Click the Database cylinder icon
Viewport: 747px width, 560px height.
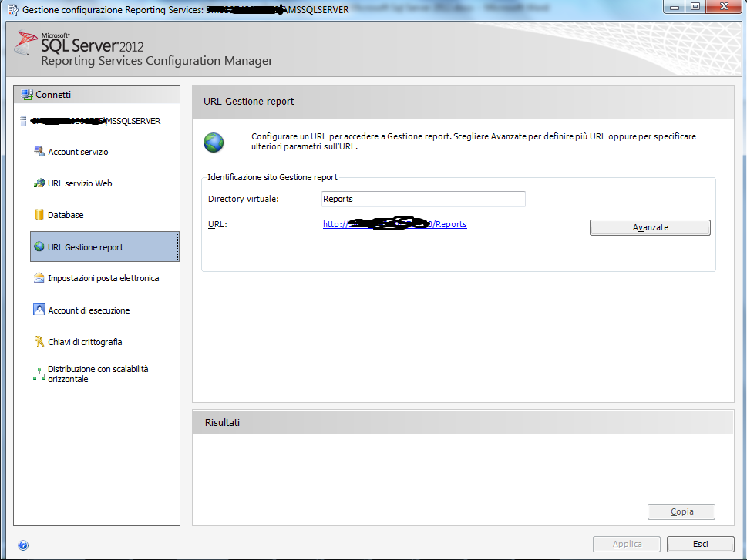(x=39, y=214)
